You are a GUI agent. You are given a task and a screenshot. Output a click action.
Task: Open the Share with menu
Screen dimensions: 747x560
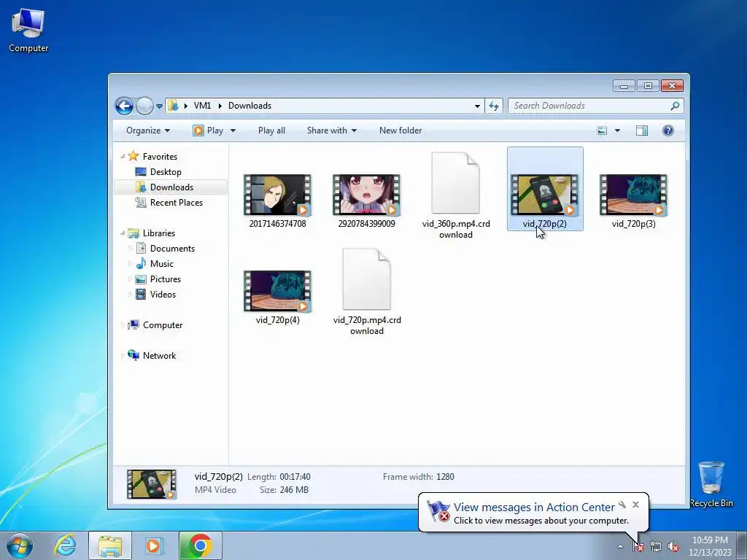click(x=332, y=131)
